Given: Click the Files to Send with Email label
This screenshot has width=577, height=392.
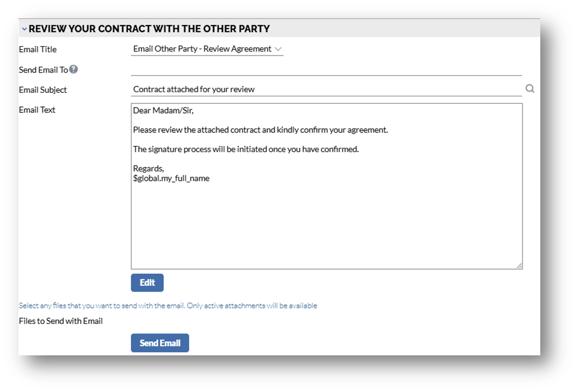Looking at the screenshot, I should click(61, 321).
